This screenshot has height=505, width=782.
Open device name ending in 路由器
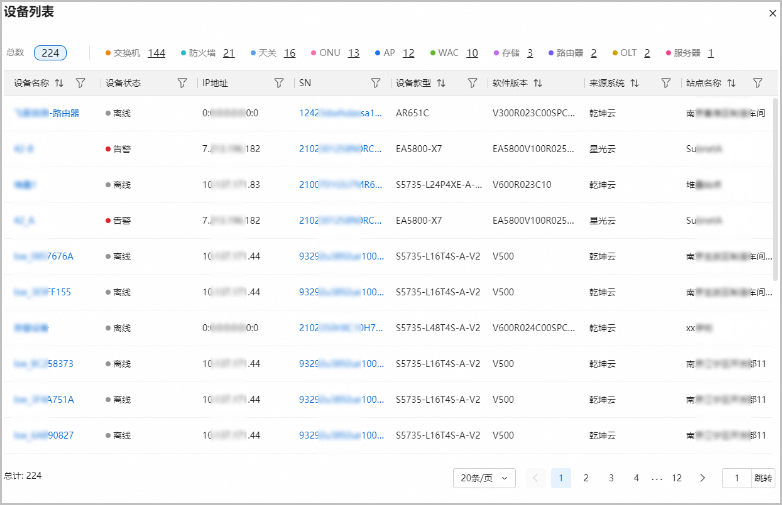46,113
